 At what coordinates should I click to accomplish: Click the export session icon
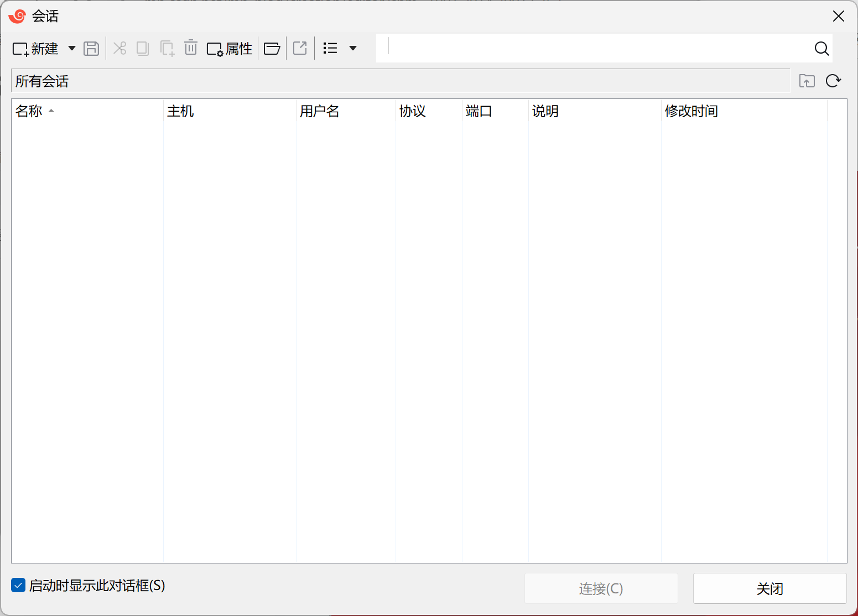click(299, 48)
